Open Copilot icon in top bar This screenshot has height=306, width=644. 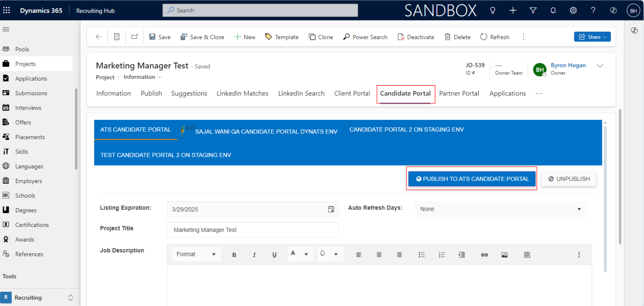coord(613,10)
